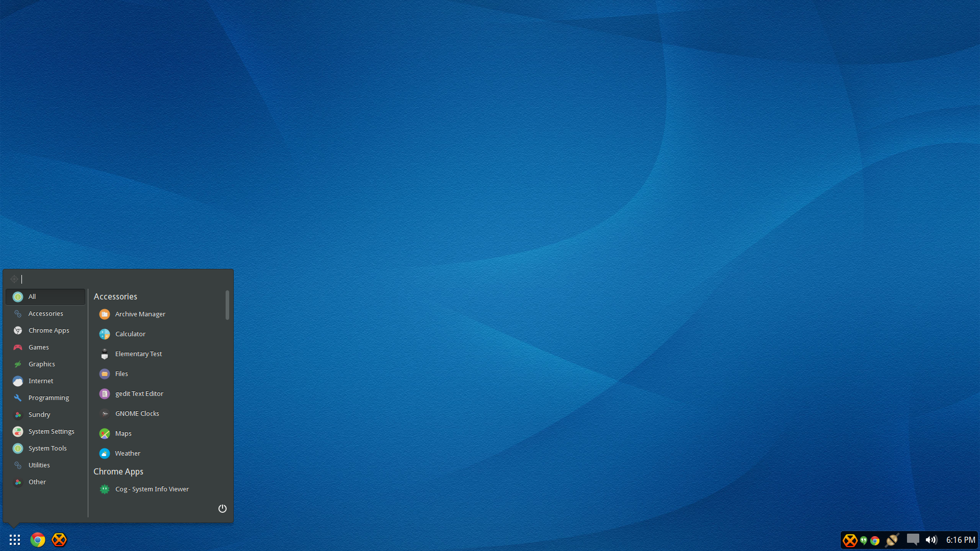Launch the Maps application
980x551 pixels.
coord(158,433)
